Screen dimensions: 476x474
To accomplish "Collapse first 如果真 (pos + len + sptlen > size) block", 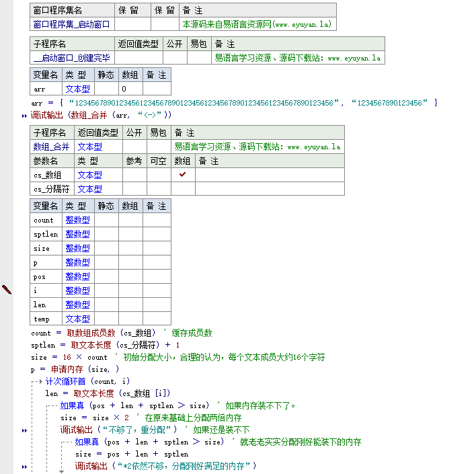I will coord(52,406).
